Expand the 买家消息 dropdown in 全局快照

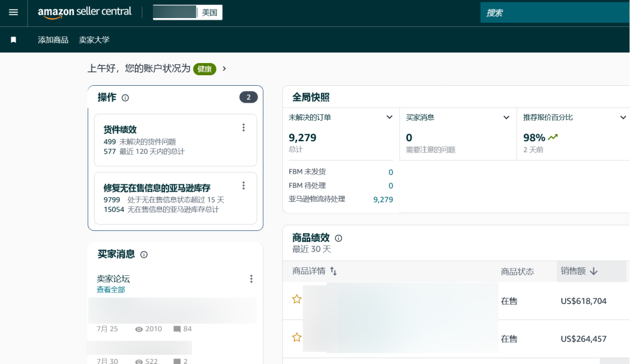click(x=506, y=117)
